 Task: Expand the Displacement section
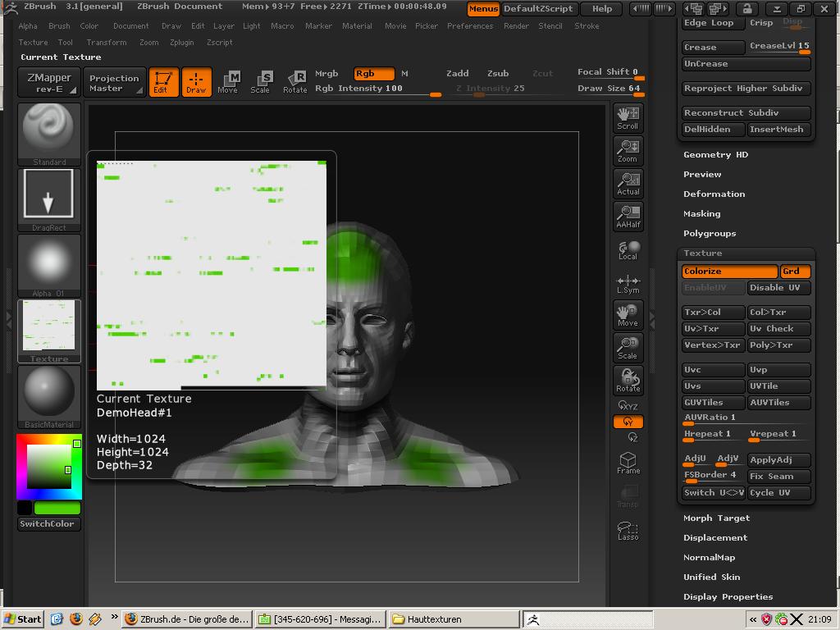(x=714, y=538)
